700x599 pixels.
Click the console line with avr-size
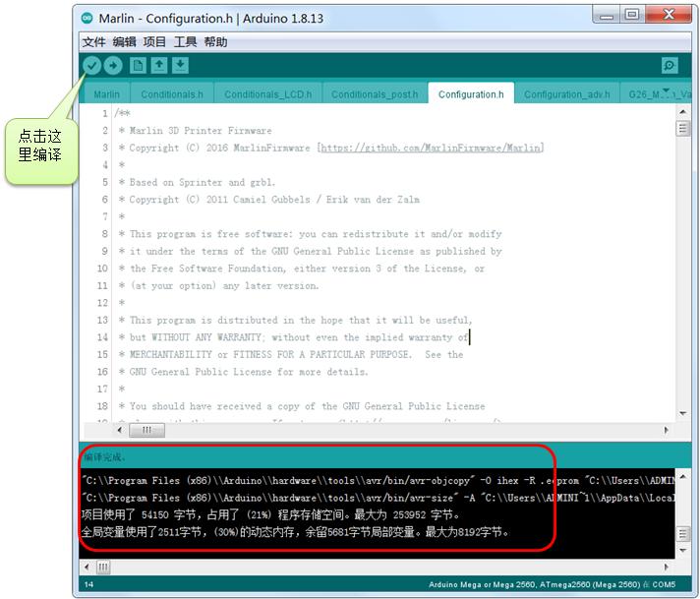(378, 498)
